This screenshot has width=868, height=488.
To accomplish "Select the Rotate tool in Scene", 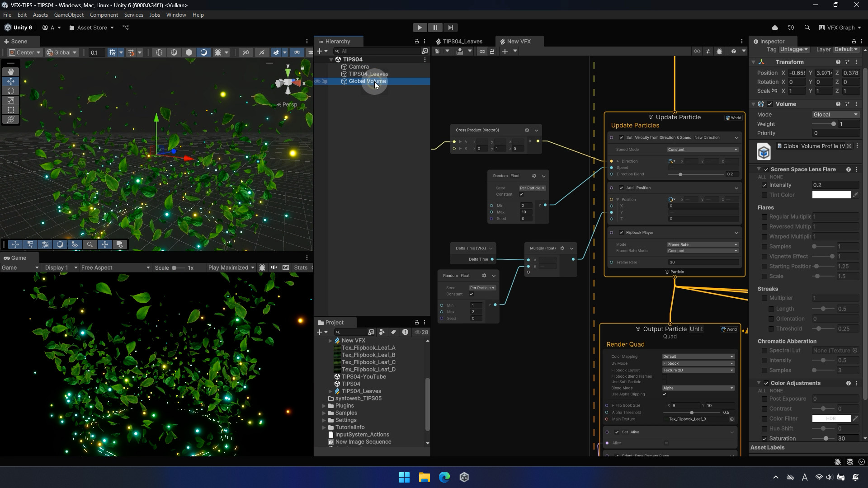I will [11, 91].
